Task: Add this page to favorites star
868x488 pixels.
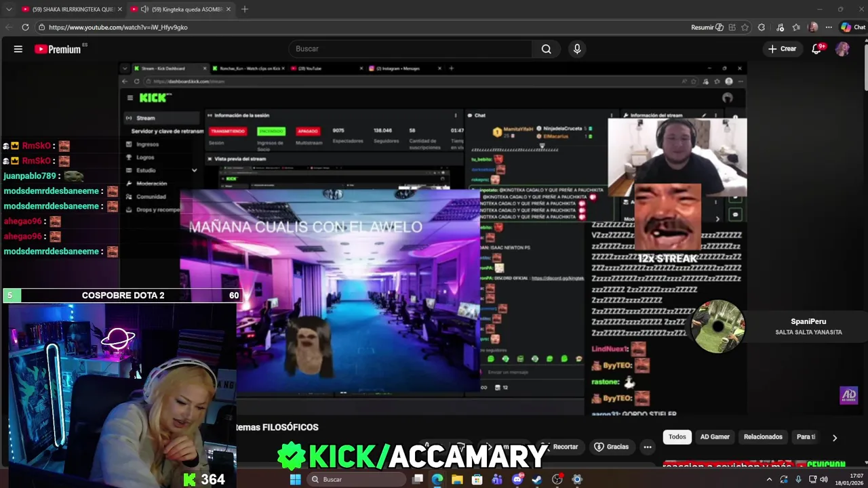Action: point(745,27)
